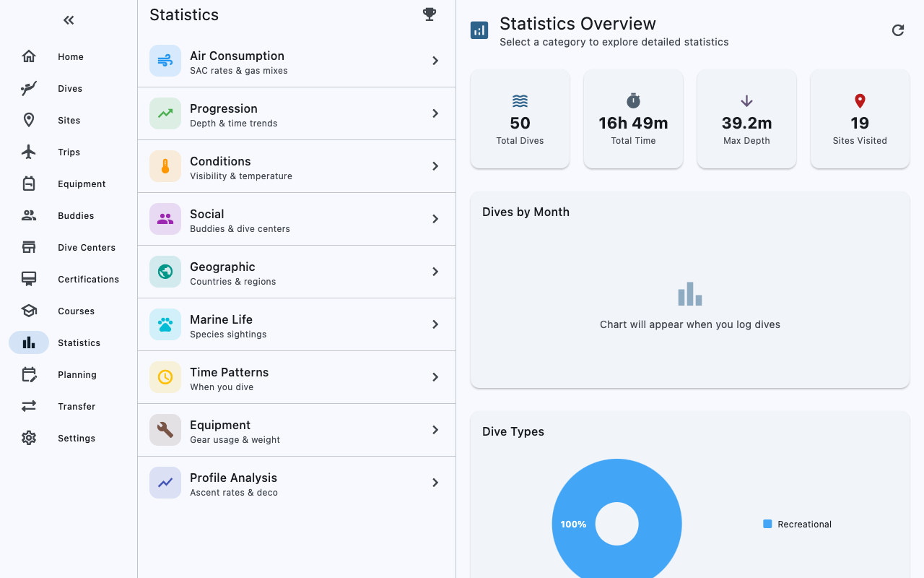This screenshot has height=578, width=924.
Task: Click the Sites Visited 19 card
Action: tap(860, 119)
